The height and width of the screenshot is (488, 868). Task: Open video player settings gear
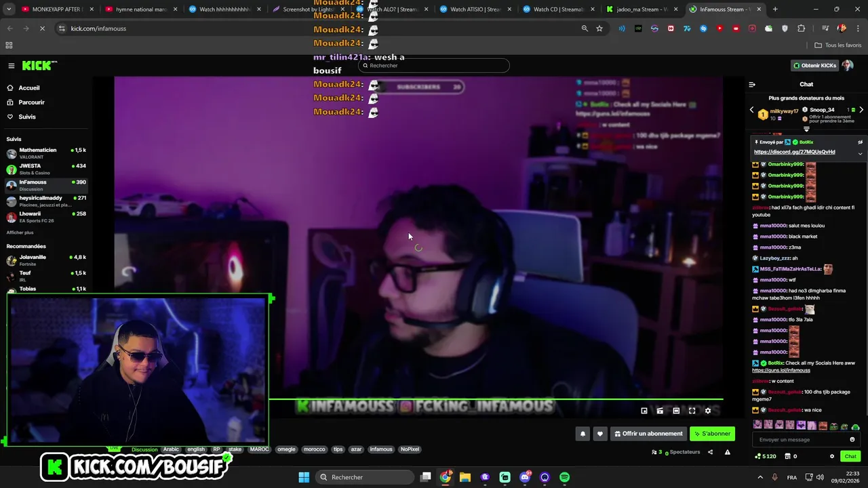(708, 411)
